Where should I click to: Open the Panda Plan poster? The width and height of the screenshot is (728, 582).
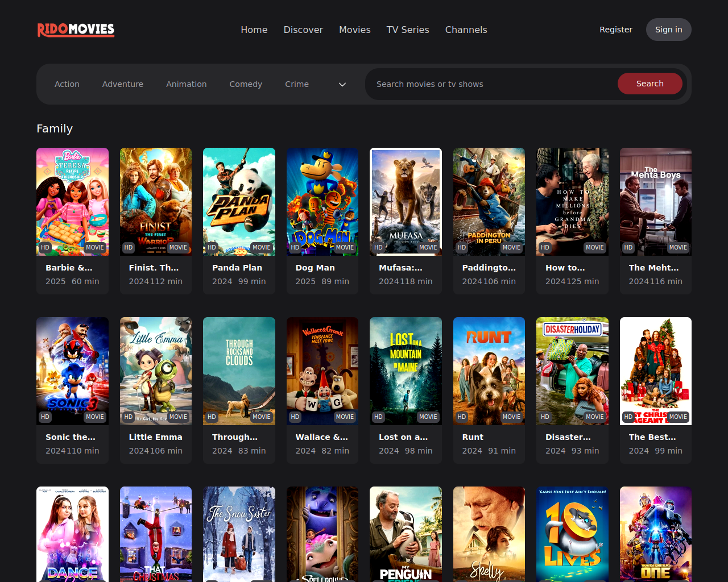[239, 202]
